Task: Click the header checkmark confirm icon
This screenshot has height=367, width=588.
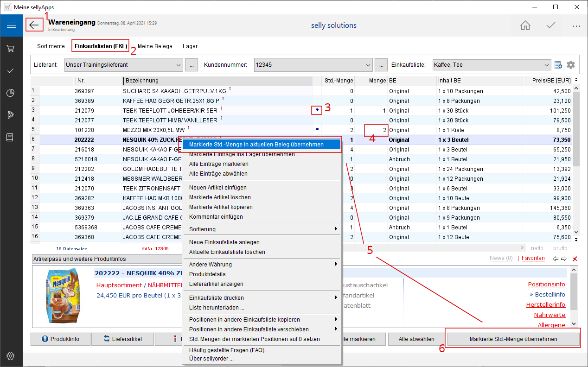Action: (x=551, y=25)
